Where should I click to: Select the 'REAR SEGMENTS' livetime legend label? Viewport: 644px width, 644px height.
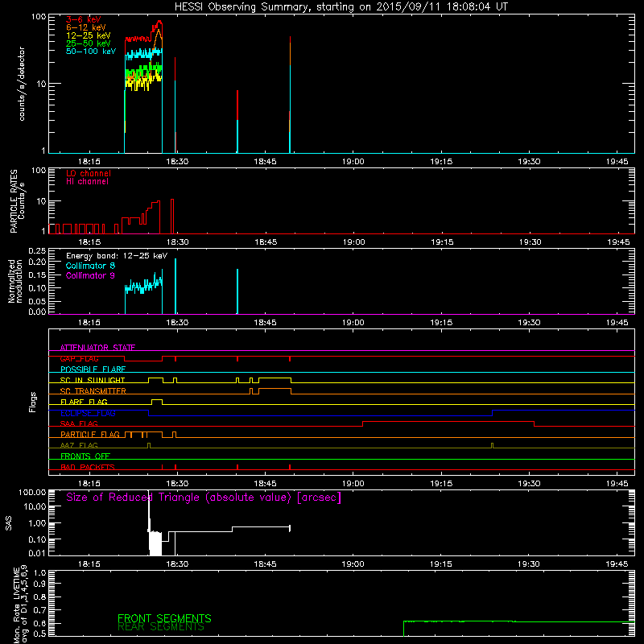tap(160, 627)
